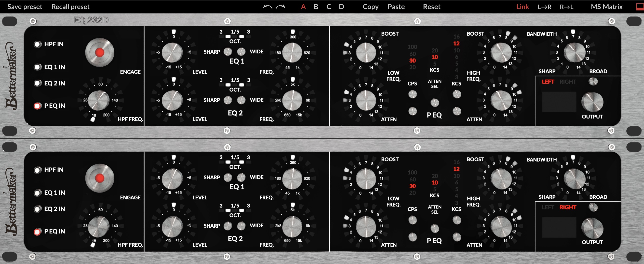Click EQ 1 LEVEL knob on bottom unit
The height and width of the screenshot is (264, 644).
point(172,178)
